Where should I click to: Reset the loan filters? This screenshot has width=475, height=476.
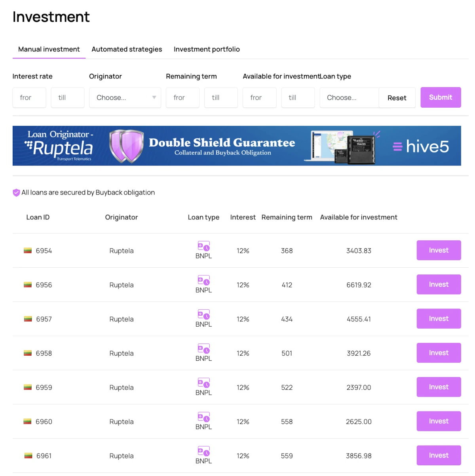point(397,98)
